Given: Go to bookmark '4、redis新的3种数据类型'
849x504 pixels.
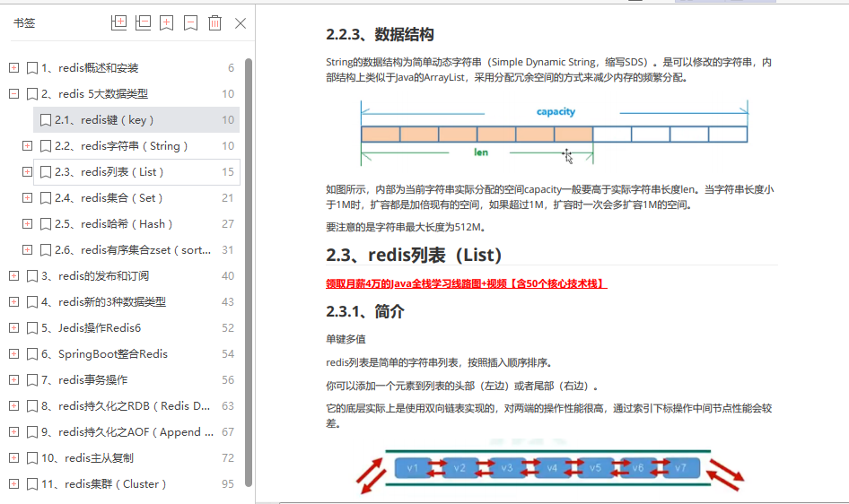Looking at the screenshot, I should click(103, 301).
